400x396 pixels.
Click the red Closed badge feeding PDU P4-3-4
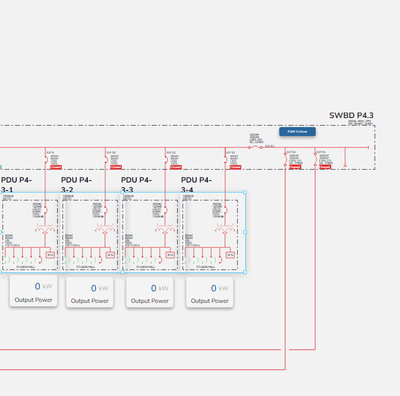[235, 167]
